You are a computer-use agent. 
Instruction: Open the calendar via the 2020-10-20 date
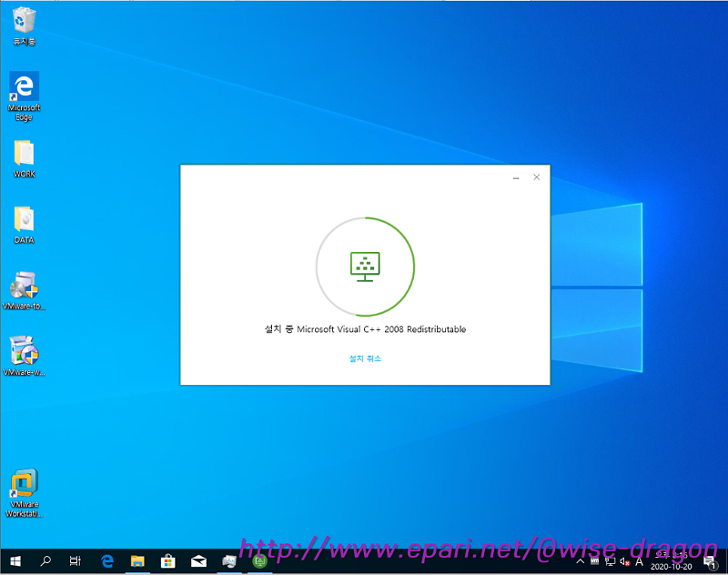point(671,567)
